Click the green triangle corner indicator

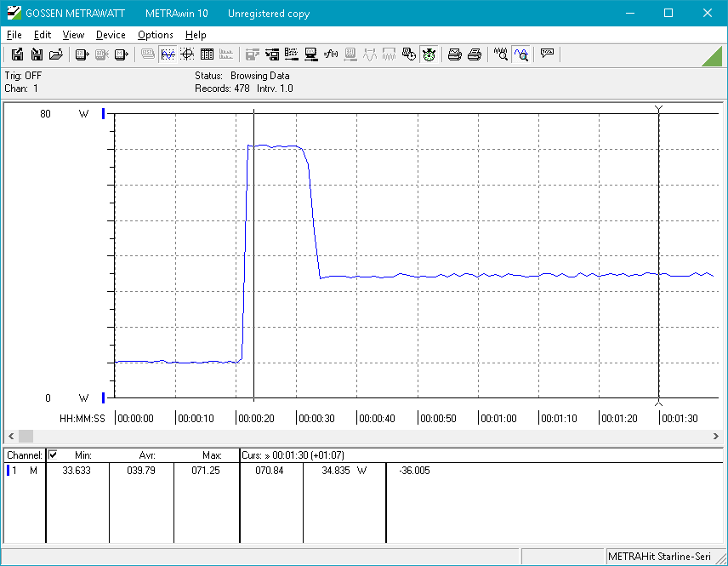(x=714, y=58)
